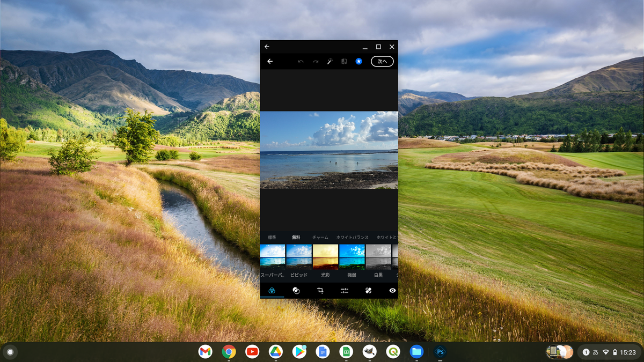Screen dimensions: 644x362
Task: Select the eye tool icon
Action: pyautogui.click(x=393, y=290)
